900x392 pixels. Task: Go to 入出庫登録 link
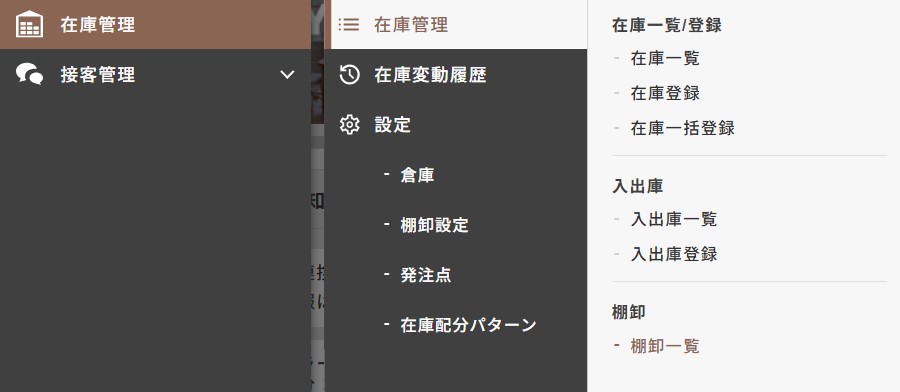tap(674, 254)
